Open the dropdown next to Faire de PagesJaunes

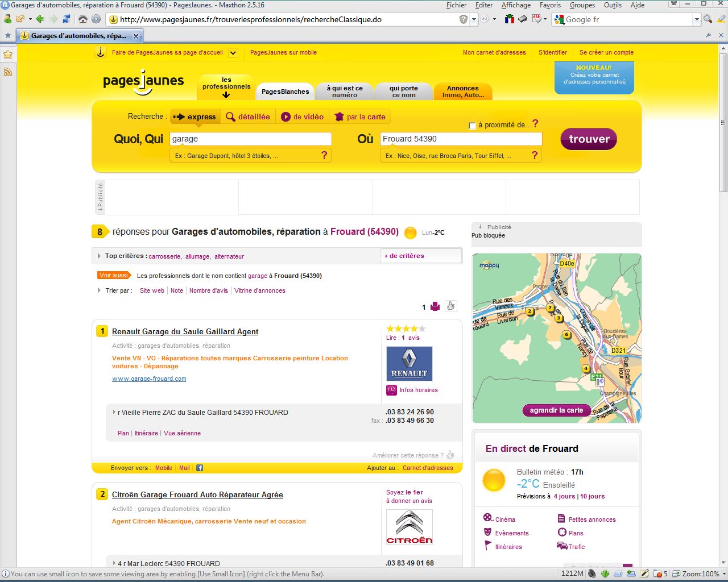tap(233, 53)
